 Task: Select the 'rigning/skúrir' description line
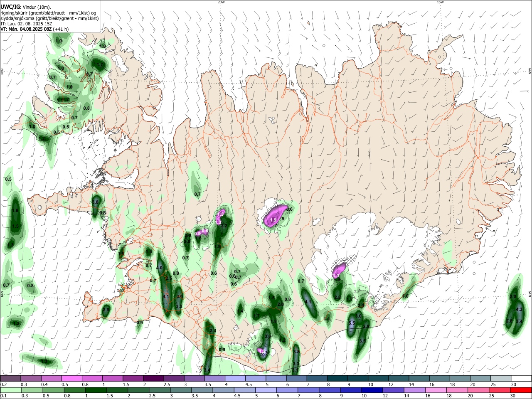click(48, 12)
